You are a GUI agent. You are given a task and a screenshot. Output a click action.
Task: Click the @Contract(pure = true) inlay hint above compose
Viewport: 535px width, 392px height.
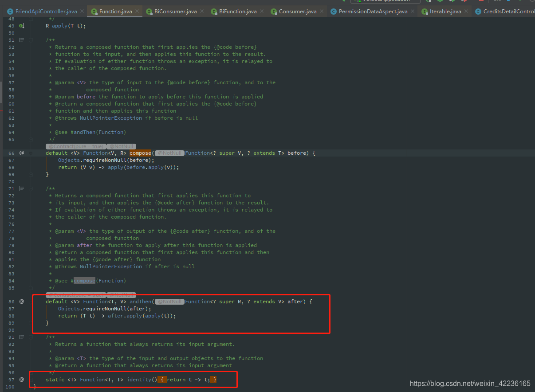point(75,146)
